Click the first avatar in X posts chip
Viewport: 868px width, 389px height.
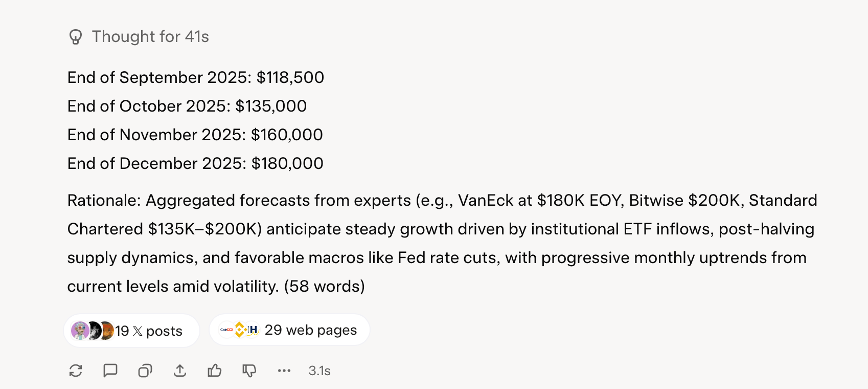79,331
